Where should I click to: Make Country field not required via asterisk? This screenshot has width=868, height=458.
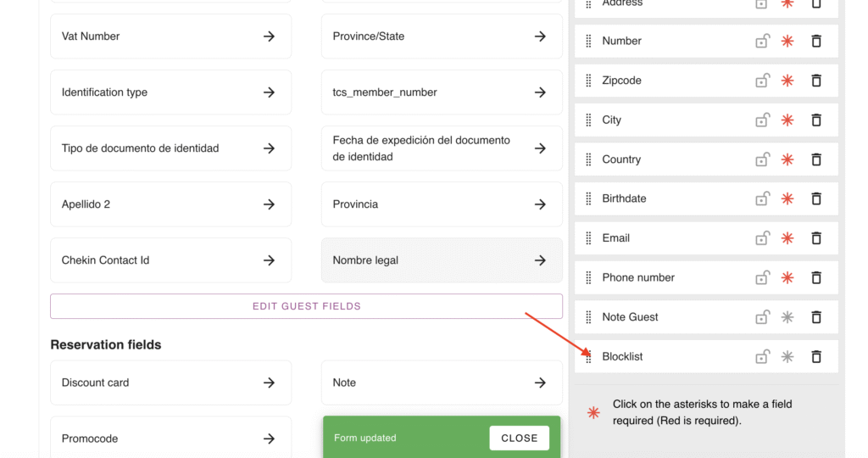click(787, 159)
